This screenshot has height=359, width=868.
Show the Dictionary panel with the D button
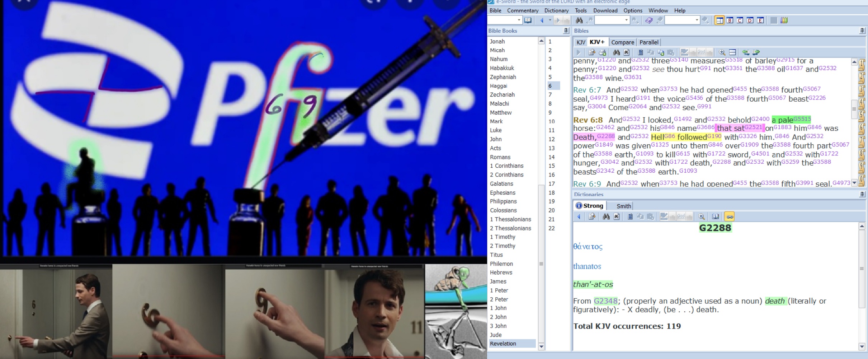(750, 20)
